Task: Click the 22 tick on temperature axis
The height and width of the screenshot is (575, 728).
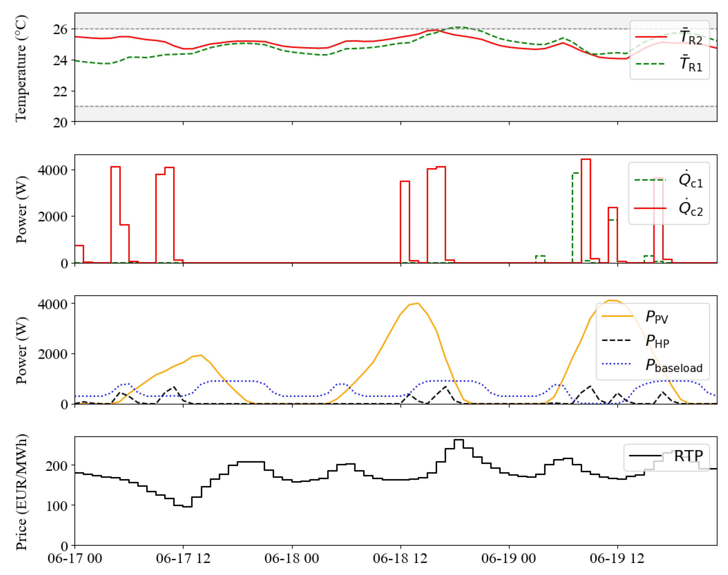Action: 60,92
